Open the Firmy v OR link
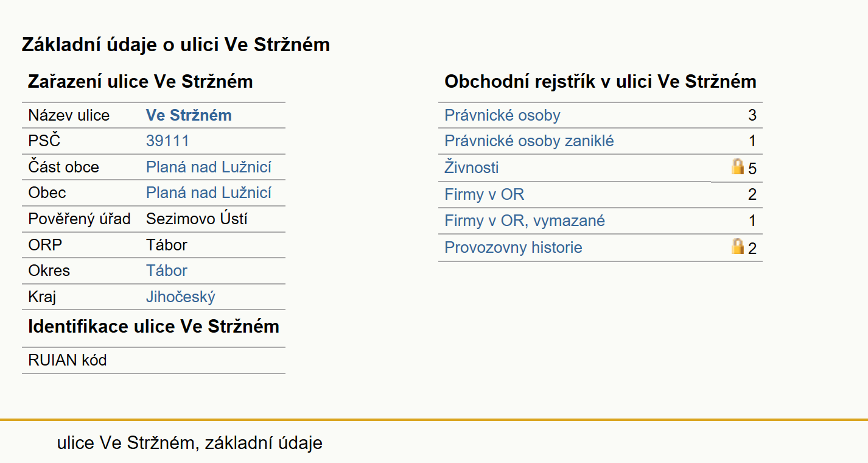The image size is (868, 463). pos(485,194)
